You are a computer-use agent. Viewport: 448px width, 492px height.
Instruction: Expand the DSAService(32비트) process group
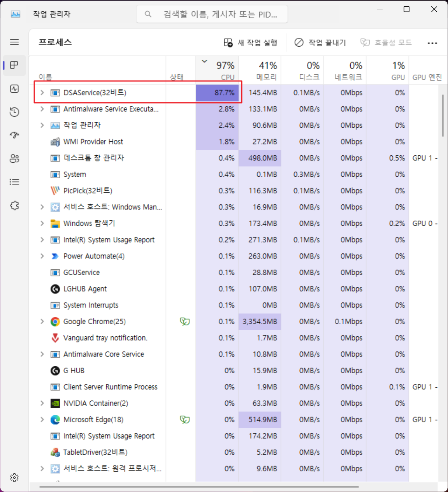coord(42,93)
